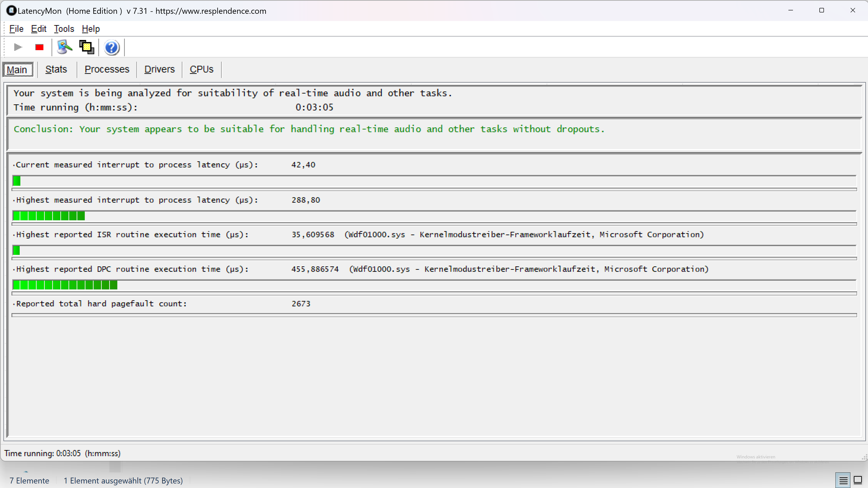This screenshot has height=488, width=868.
Task: Minimize the LatencyMon window
Action: [790, 10]
